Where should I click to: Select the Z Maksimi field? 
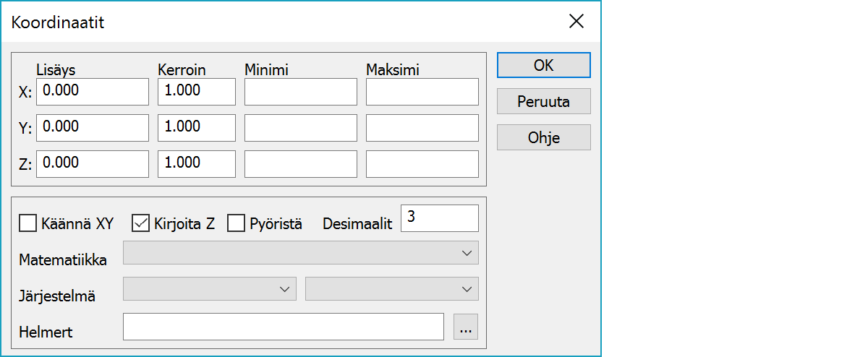pos(422,164)
